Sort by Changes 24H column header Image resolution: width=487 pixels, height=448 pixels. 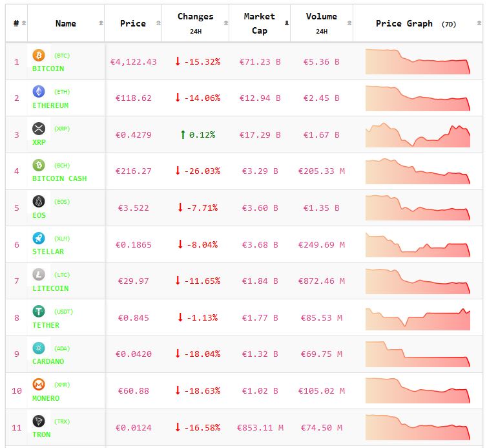click(x=195, y=23)
